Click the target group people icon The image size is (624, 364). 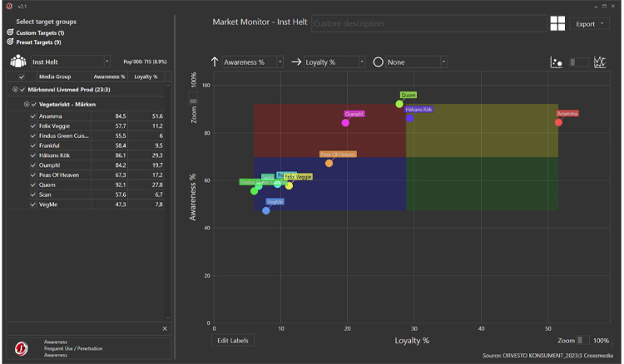(x=17, y=61)
